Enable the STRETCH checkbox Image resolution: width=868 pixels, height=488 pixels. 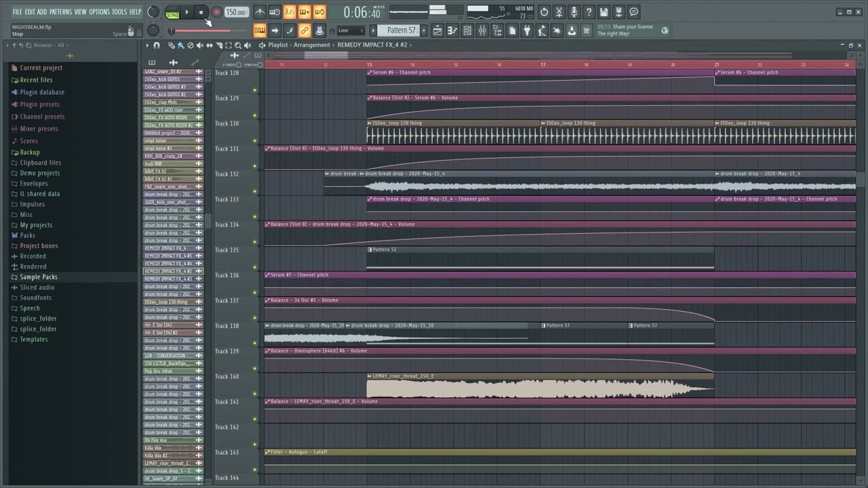(260, 65)
